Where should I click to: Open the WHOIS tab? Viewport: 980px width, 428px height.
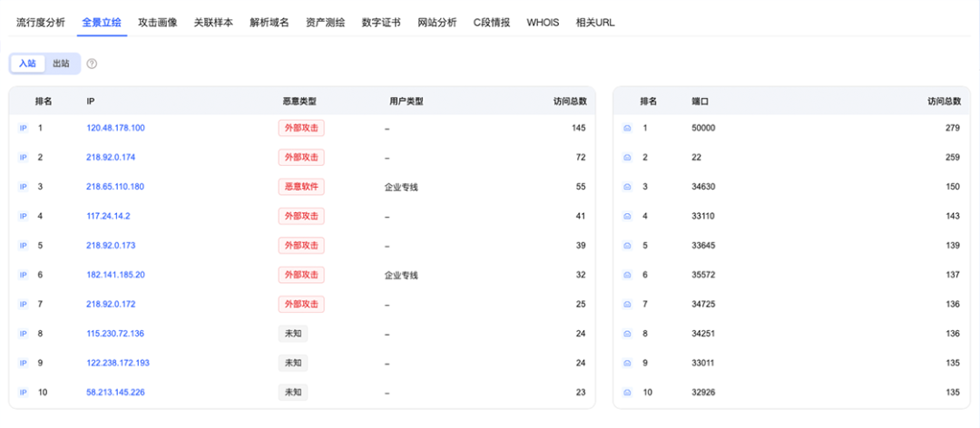tap(544, 23)
